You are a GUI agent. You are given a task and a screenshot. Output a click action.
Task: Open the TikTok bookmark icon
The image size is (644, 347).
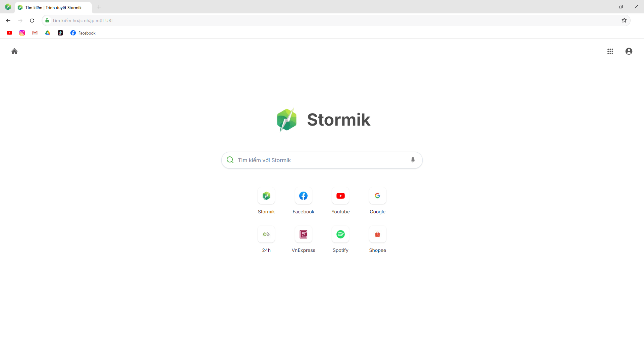[60, 33]
